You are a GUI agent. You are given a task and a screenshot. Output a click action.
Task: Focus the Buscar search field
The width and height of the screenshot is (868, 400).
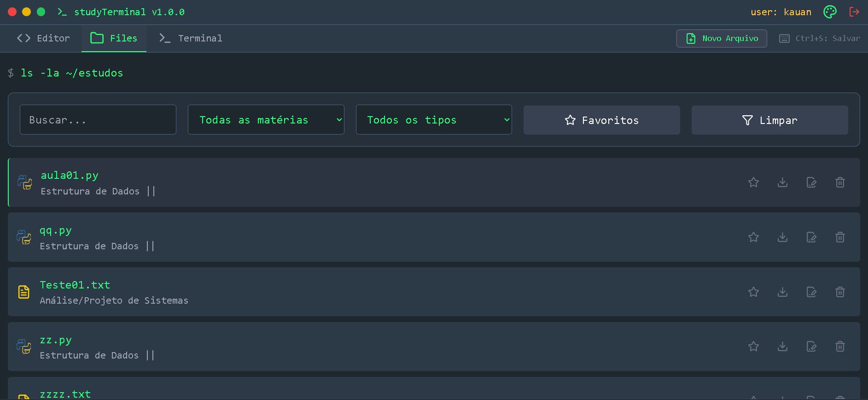click(98, 120)
